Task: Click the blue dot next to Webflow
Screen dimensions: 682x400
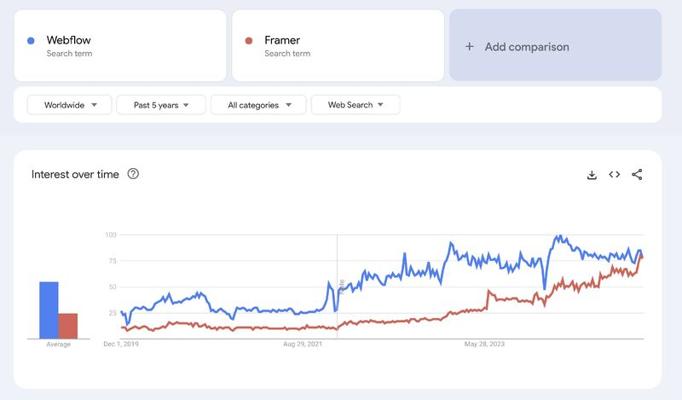Action: tap(31, 40)
